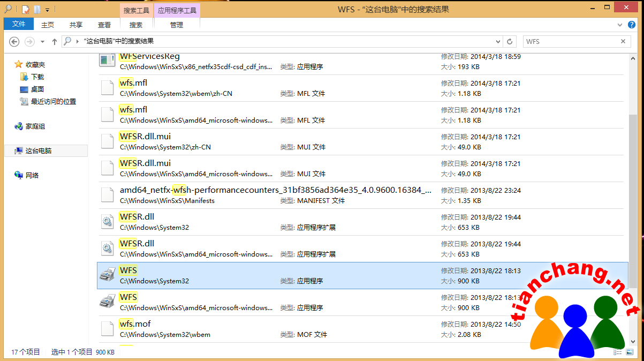Open Help with the question mark icon
The height and width of the screenshot is (361, 644).
tap(632, 25)
